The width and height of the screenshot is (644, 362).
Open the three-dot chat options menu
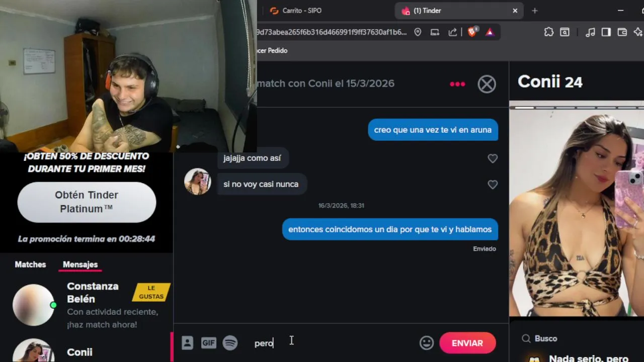[x=457, y=84]
